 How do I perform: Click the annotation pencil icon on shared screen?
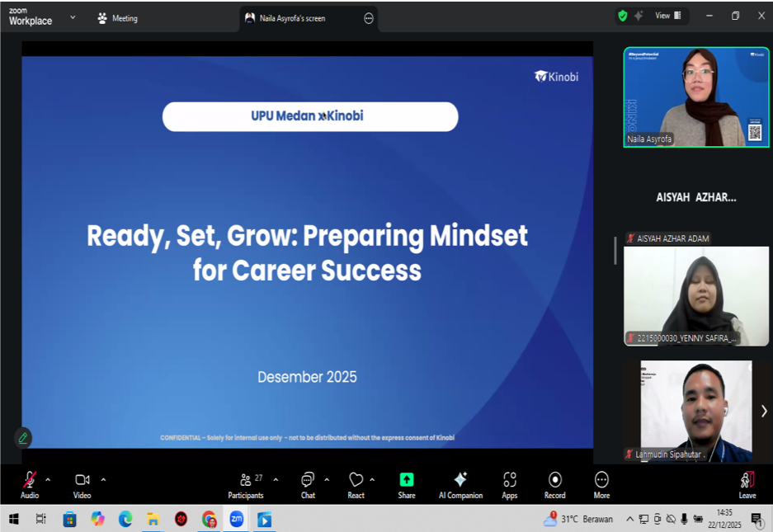tap(23, 438)
